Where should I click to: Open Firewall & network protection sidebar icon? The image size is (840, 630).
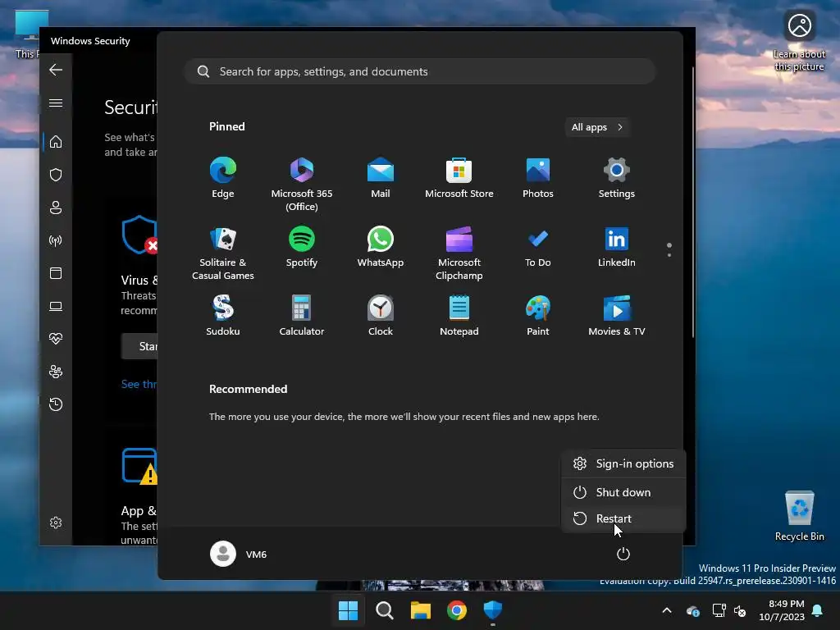[56, 240]
